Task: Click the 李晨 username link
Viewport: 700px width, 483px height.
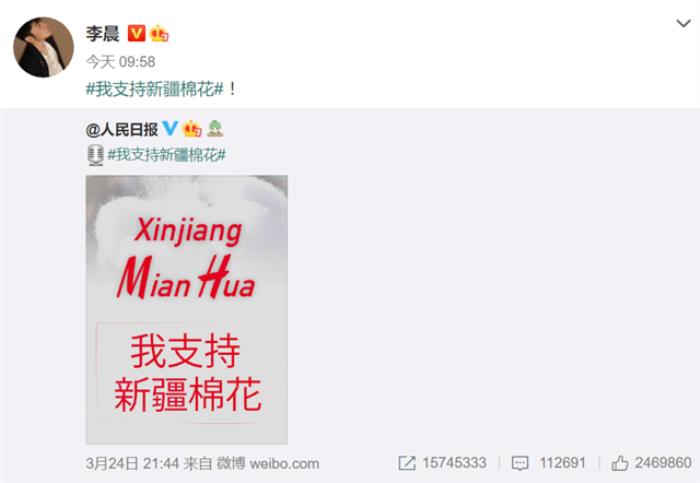Action: pyautogui.click(x=102, y=33)
